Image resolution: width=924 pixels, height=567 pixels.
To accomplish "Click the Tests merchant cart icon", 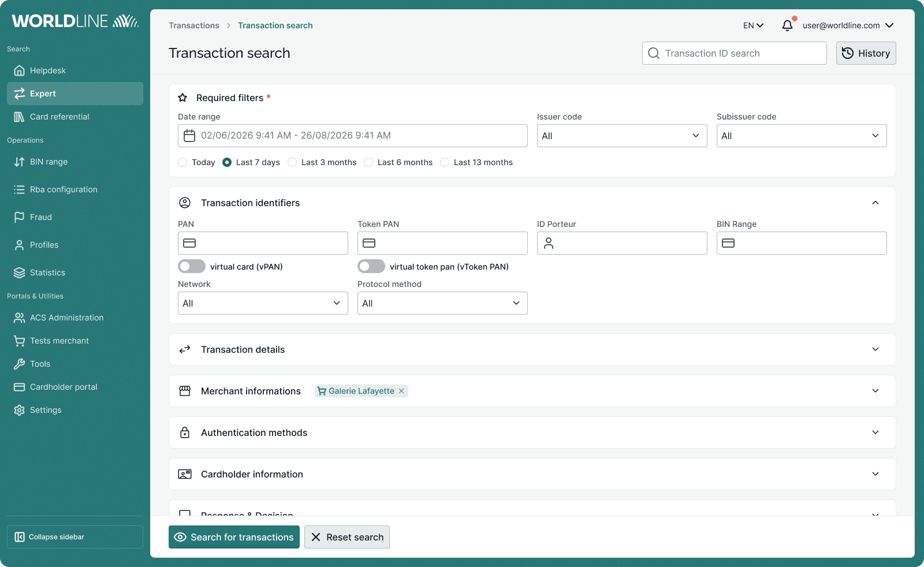I will pos(19,341).
